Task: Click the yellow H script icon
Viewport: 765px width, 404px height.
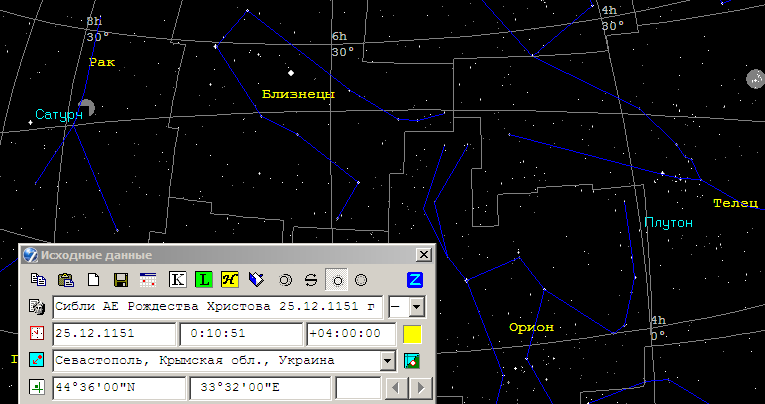Action: [229, 280]
